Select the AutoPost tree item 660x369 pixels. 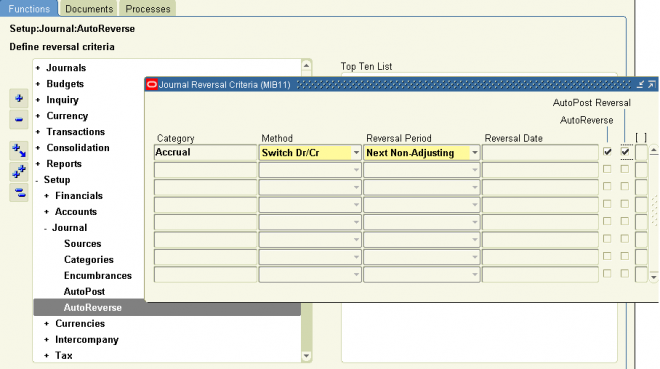tap(84, 292)
